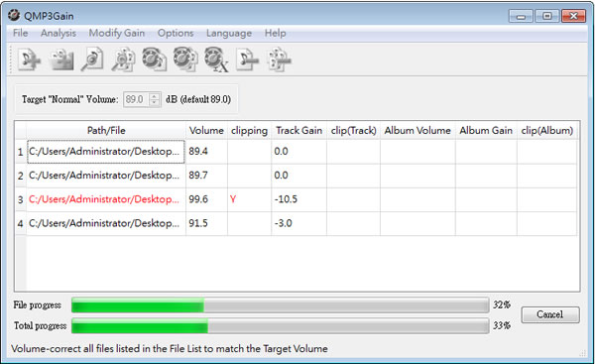Click the 89.4 volume cell

[x=206, y=152]
